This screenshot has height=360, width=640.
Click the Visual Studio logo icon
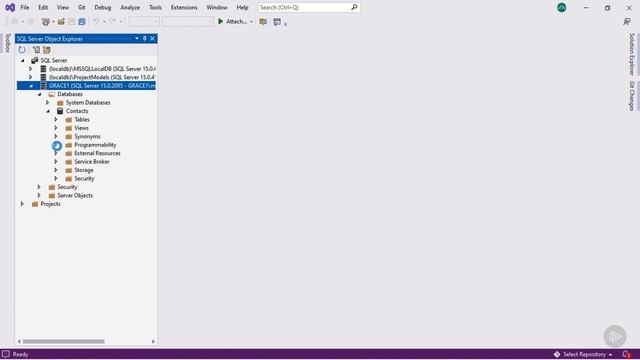coord(10,7)
